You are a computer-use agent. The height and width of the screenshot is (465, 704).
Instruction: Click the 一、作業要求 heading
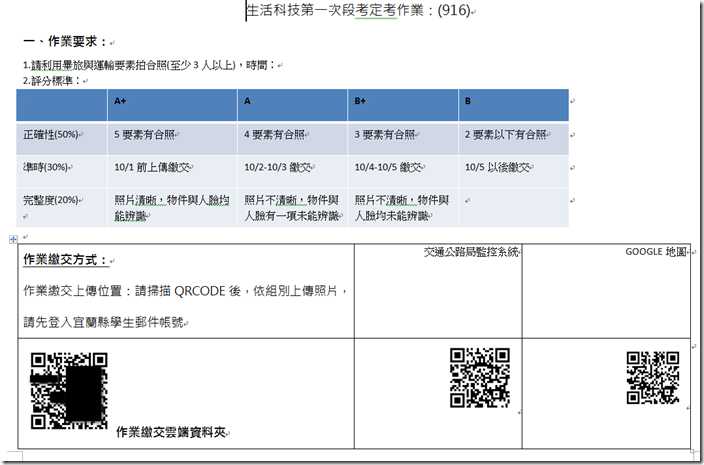(66, 42)
